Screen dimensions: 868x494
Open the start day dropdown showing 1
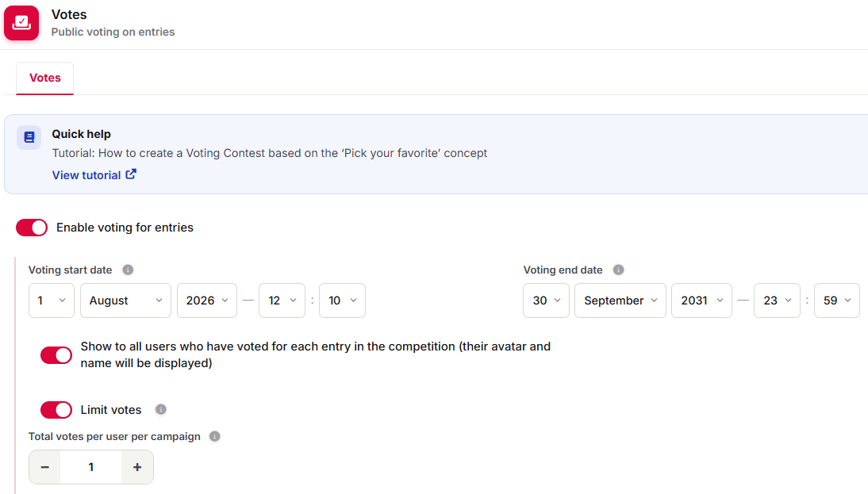(52, 301)
